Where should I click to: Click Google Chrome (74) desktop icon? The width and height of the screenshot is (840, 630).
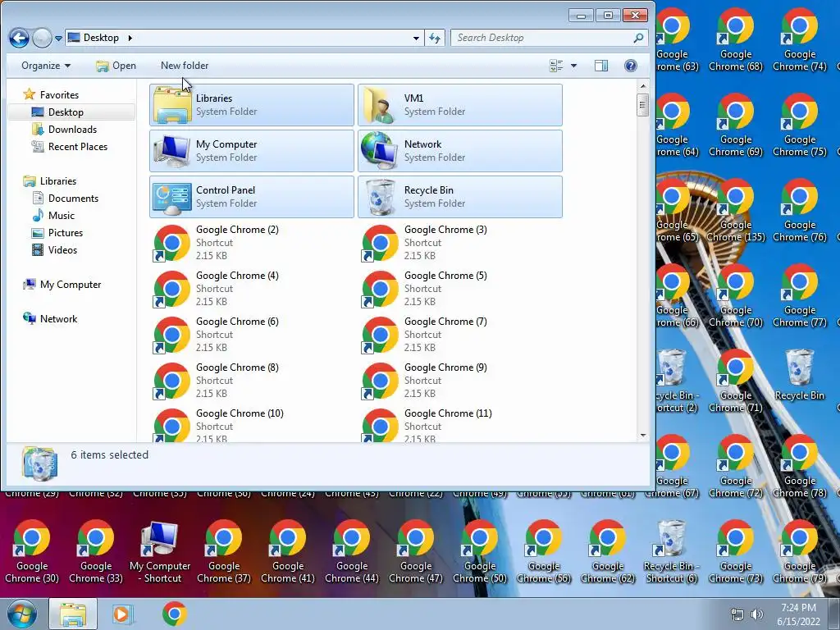(x=799, y=40)
